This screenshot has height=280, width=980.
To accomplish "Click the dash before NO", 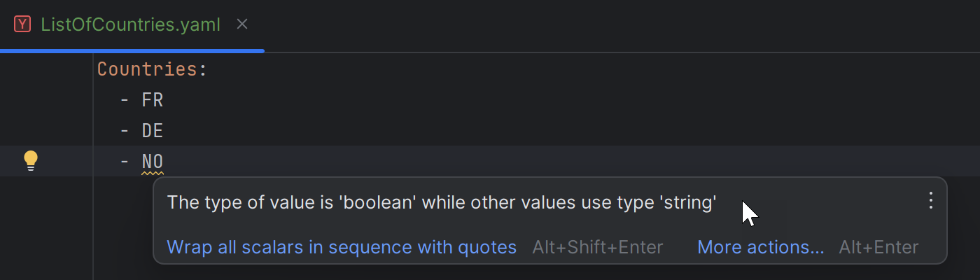I will [125, 162].
